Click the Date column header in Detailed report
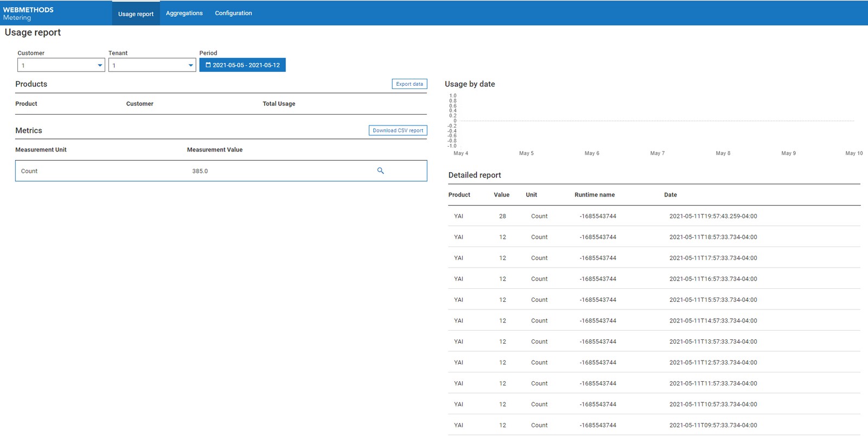The width and height of the screenshot is (868, 436). pyautogui.click(x=670, y=195)
